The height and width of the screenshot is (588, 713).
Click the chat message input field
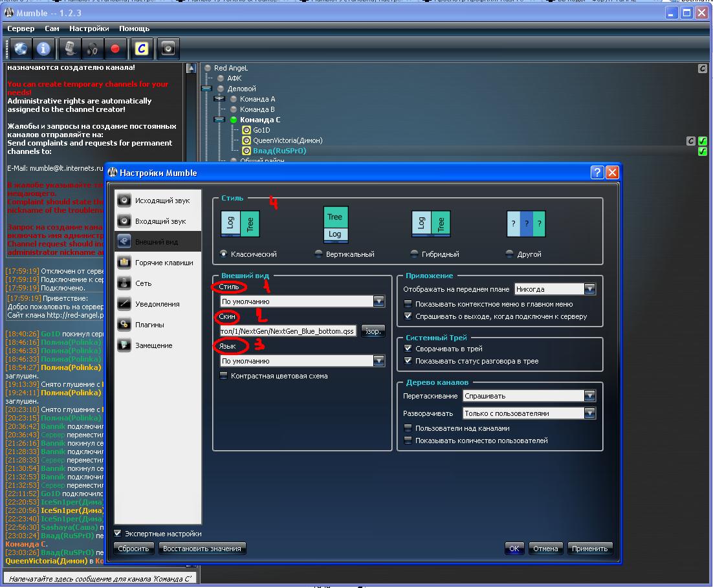100,578
